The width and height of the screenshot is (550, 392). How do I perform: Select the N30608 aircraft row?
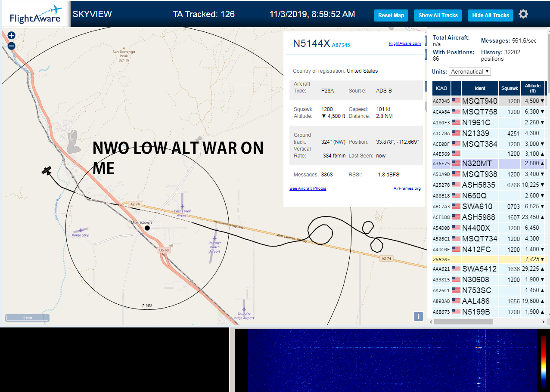pos(489,280)
